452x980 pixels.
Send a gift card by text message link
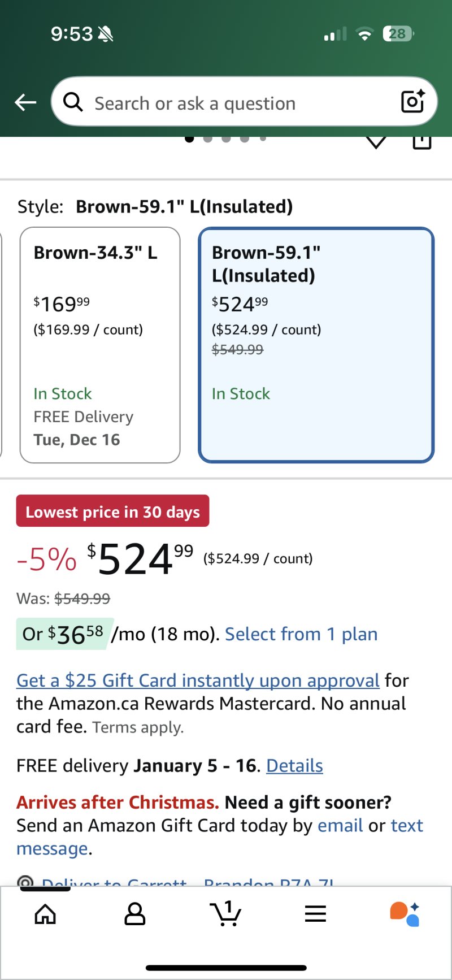click(x=407, y=826)
